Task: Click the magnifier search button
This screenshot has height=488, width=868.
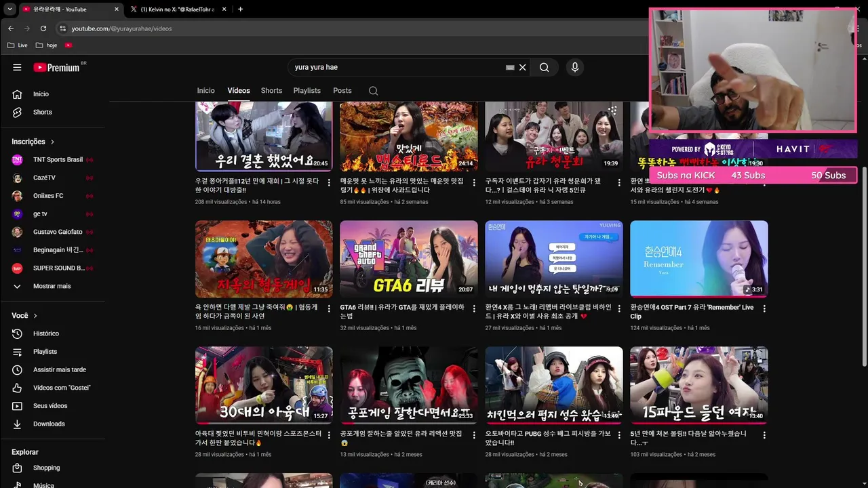Action: point(544,67)
